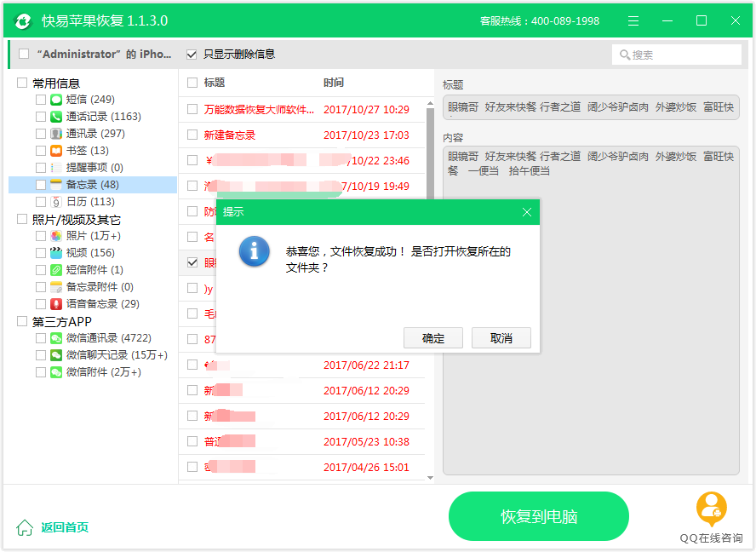The width and height of the screenshot is (756, 552).
Task: Click the 恢复到电脑 button
Action: (539, 516)
